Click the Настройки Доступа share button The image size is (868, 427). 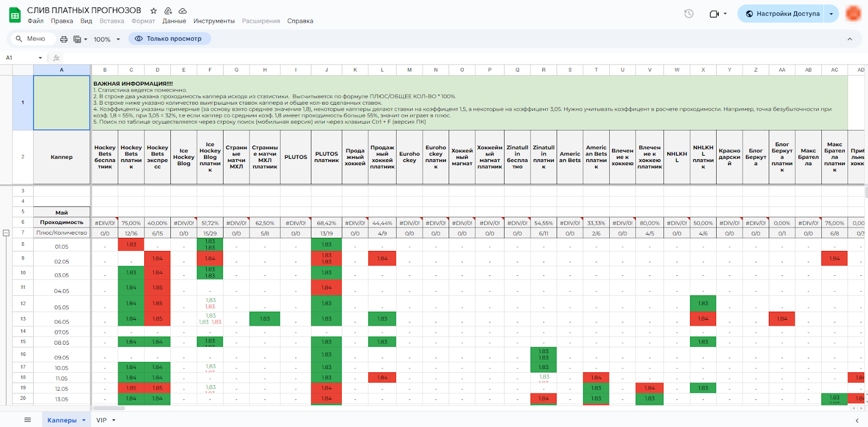[782, 14]
